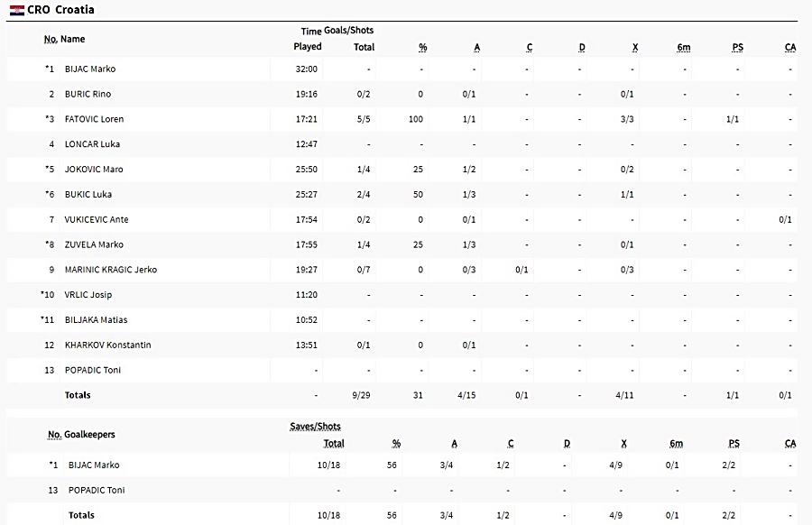Click the CA column header in player table
The width and height of the screenshot is (812, 525).
click(790, 47)
